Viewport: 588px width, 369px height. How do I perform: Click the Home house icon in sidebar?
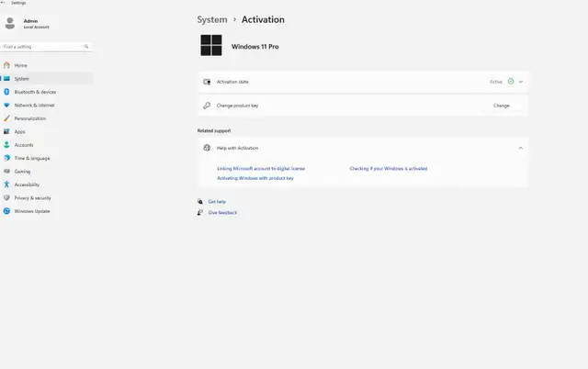coord(6,65)
